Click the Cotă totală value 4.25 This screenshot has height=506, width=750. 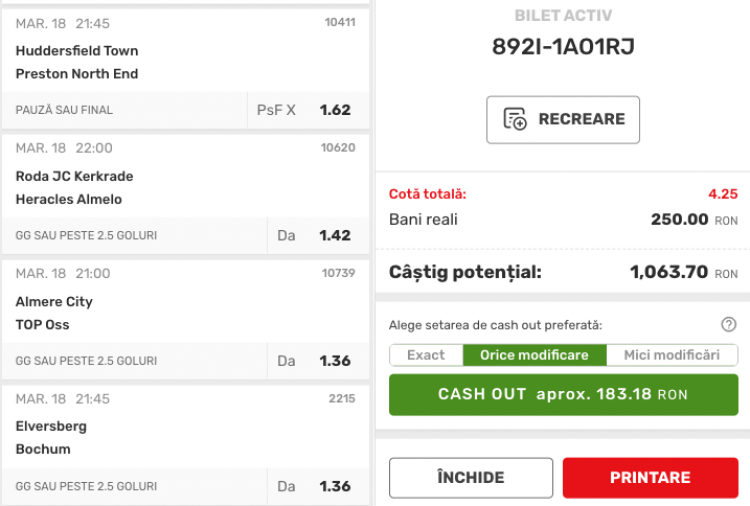[722, 194]
